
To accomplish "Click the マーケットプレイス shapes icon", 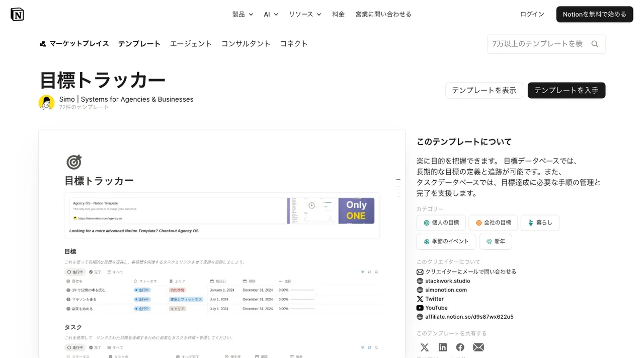I will pyautogui.click(x=43, y=44).
